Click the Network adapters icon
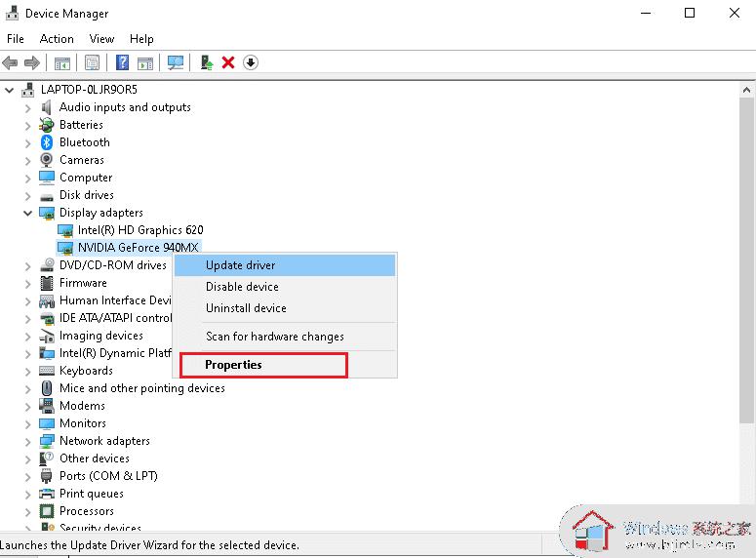 [x=47, y=441]
